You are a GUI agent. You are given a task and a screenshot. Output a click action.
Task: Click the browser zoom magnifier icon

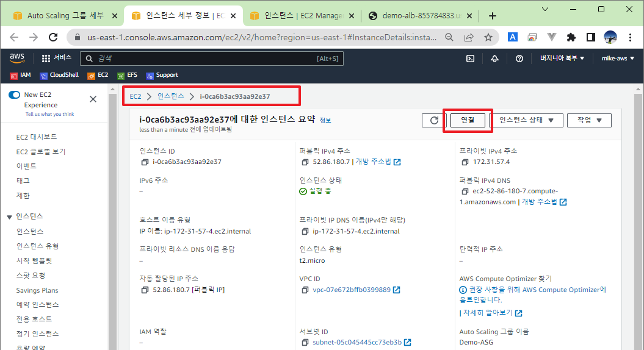(449, 37)
